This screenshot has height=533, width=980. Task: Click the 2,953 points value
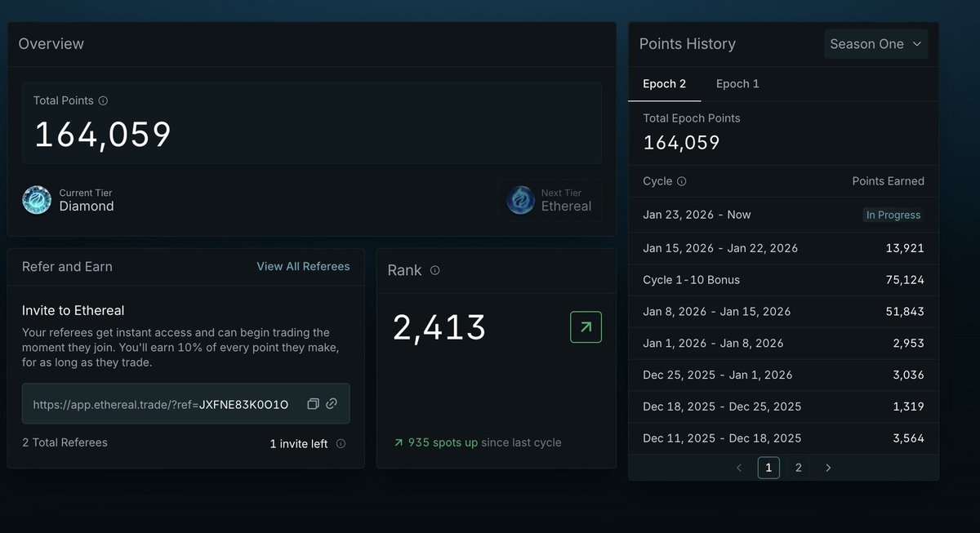point(908,343)
